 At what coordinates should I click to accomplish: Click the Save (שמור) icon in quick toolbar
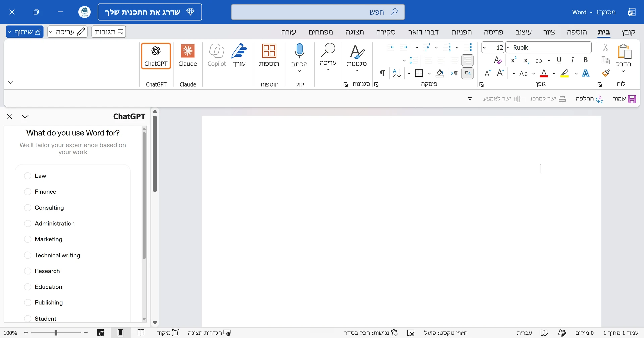[x=632, y=99]
